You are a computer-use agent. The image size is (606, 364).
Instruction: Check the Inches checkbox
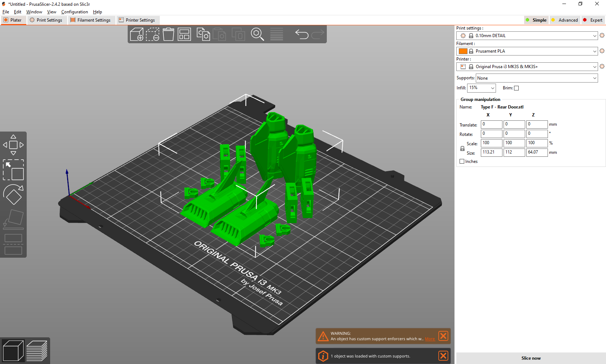462,161
